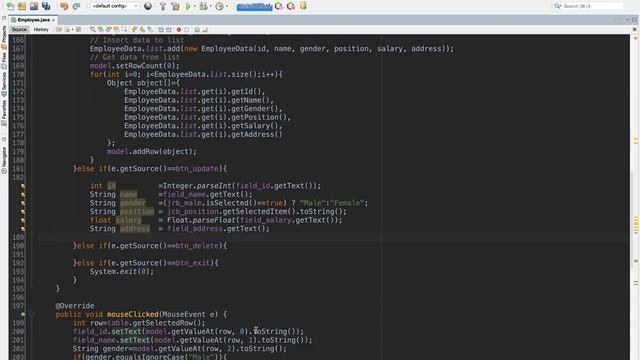Jump to Last Edit location icon
Viewport: 640px width, 360px height.
tap(59, 29)
